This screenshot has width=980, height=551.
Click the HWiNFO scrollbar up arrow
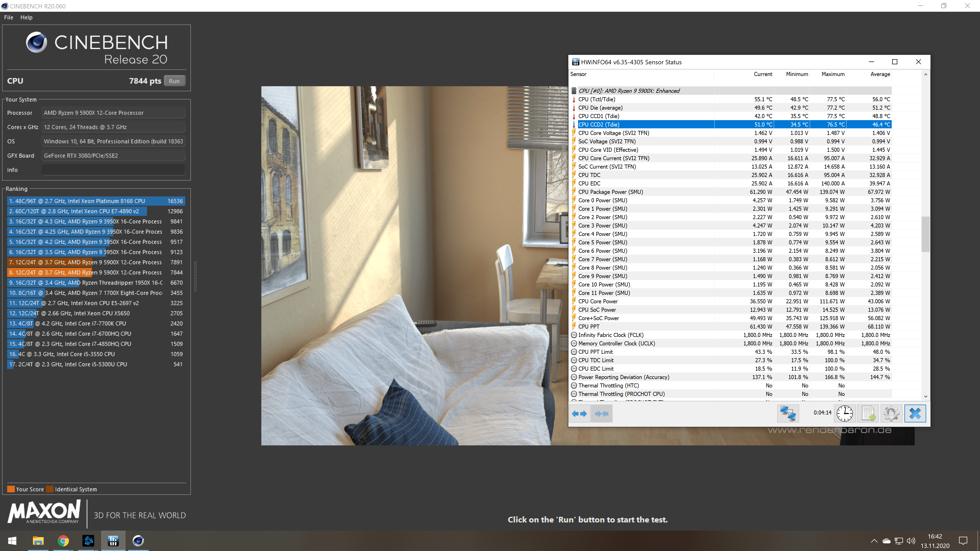[926, 74]
